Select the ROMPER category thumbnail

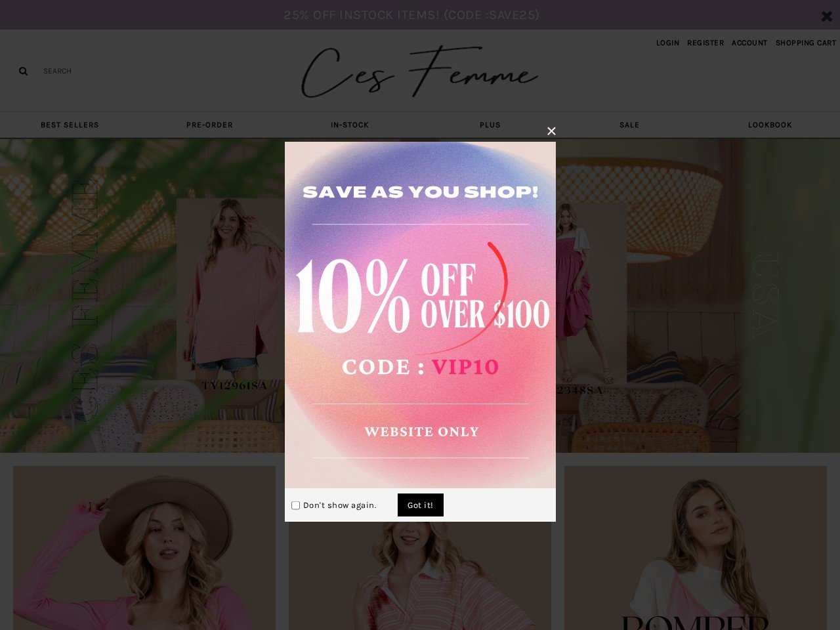click(x=696, y=548)
